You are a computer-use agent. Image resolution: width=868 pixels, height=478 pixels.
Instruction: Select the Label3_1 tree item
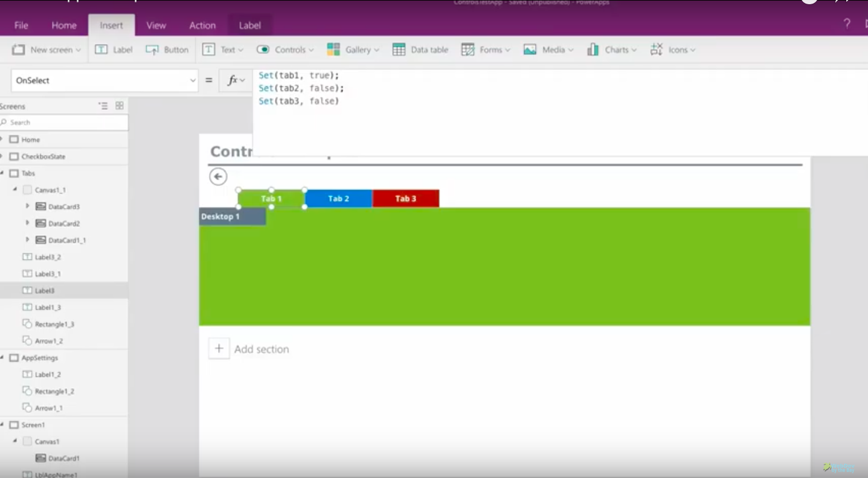(47, 273)
